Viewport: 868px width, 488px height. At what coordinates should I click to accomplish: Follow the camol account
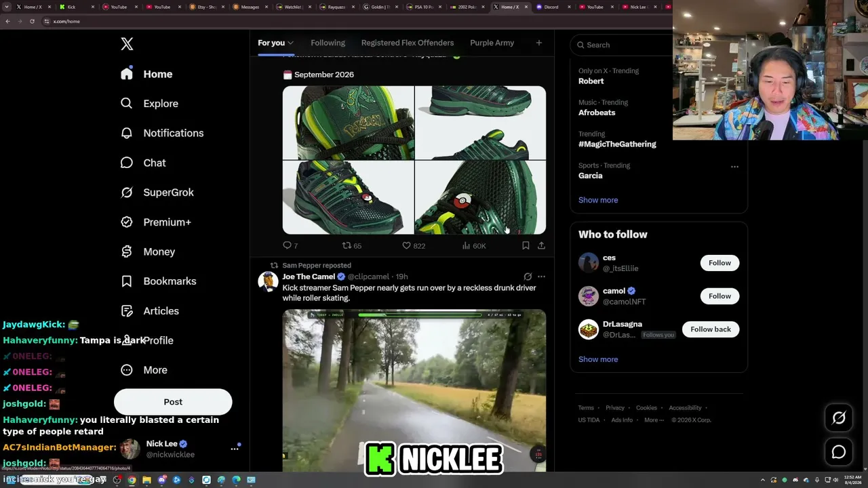[719, 296]
